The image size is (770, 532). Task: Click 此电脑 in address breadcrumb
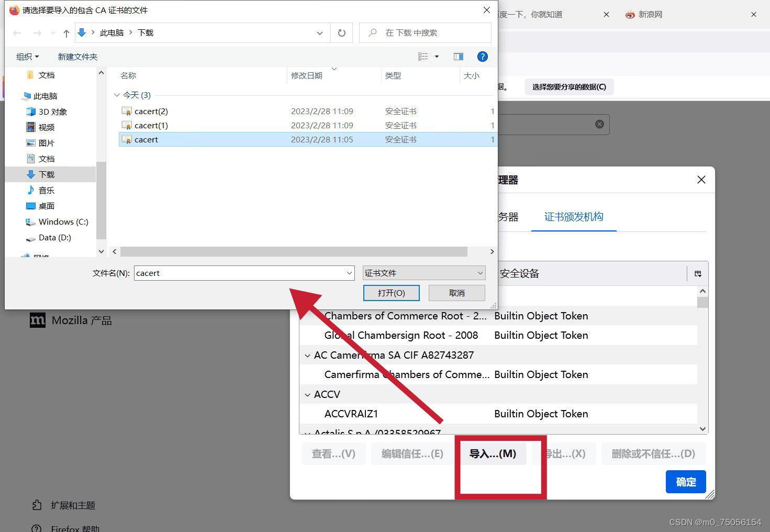[111, 32]
